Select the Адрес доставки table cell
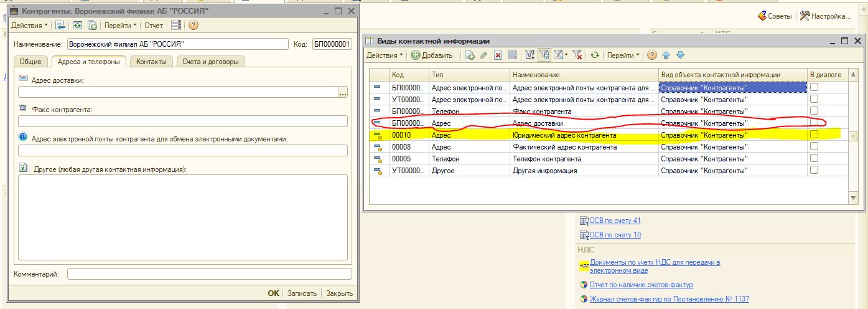868x309 pixels. pyautogui.click(x=584, y=123)
